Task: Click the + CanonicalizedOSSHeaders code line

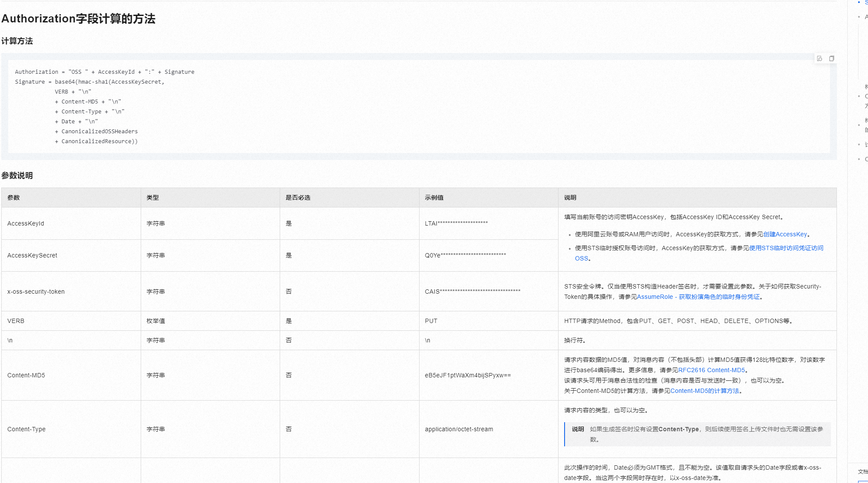Action: pos(96,132)
